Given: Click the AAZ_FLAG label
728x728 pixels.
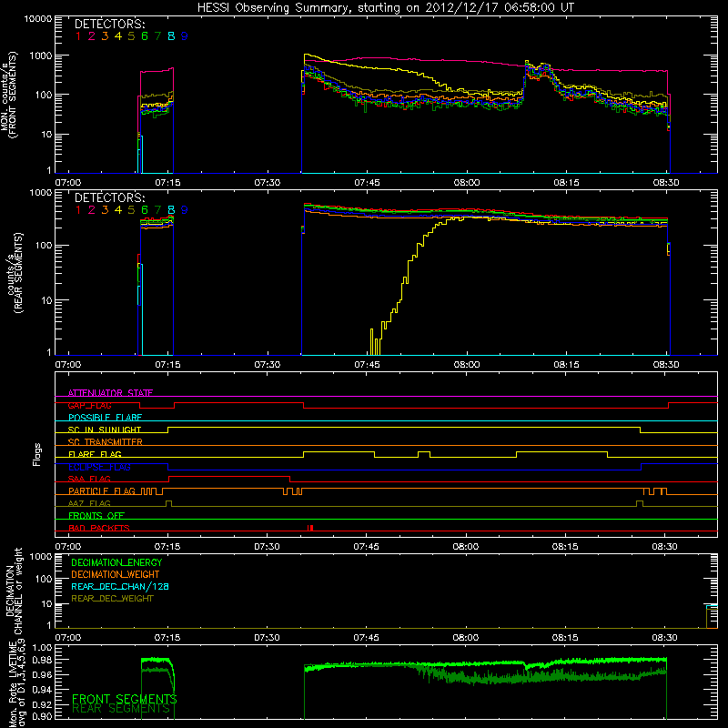Looking at the screenshot, I should coord(89,503).
